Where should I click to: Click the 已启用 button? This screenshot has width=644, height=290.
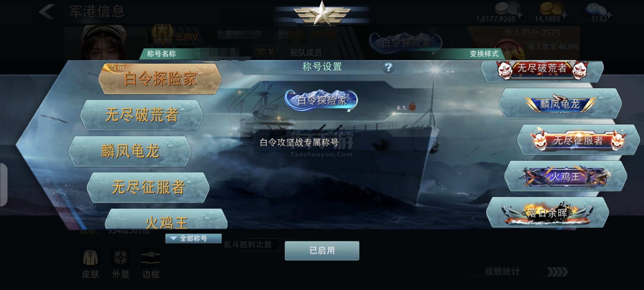[x=322, y=251]
